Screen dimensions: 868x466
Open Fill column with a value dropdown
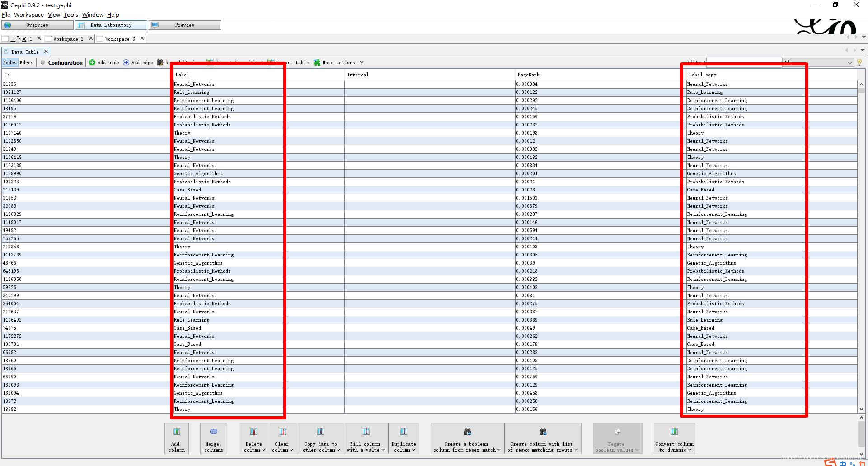366,438
